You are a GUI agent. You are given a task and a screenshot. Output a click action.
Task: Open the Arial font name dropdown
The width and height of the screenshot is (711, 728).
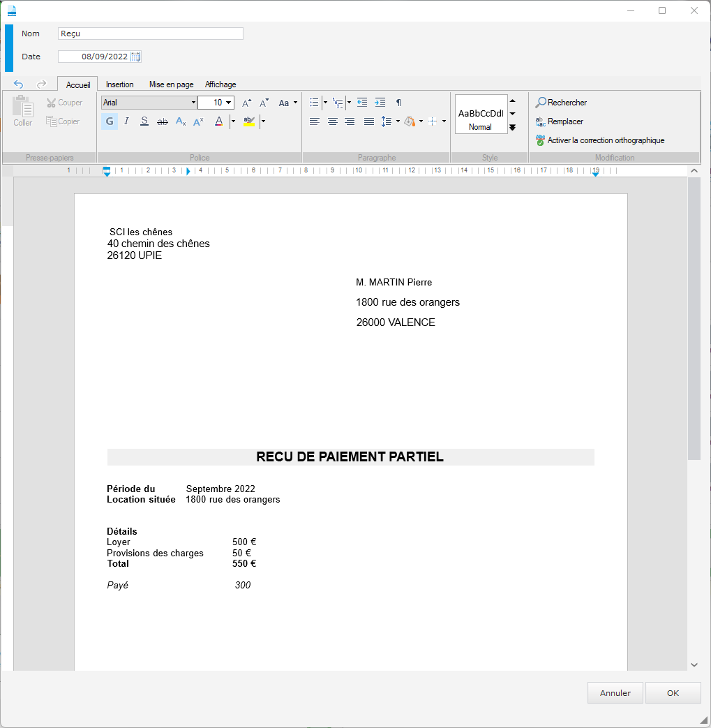tap(193, 103)
